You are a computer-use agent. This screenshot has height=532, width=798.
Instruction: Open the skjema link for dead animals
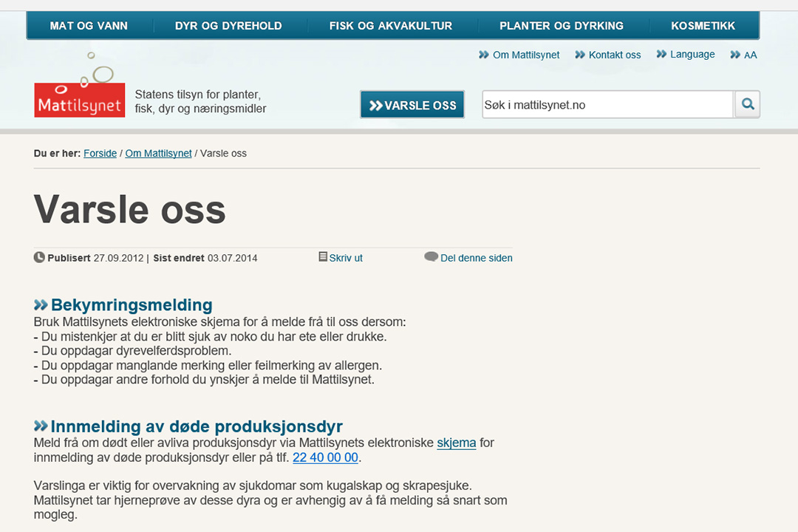click(x=456, y=443)
